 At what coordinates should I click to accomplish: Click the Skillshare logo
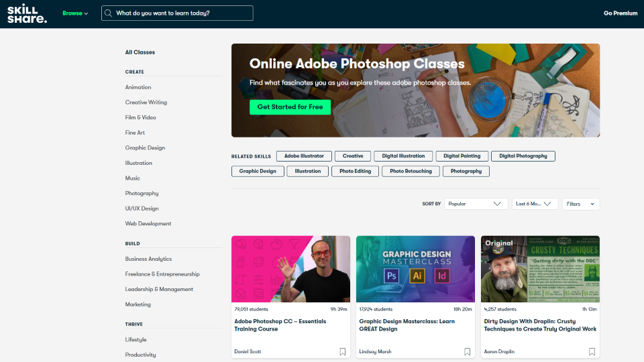[27, 13]
